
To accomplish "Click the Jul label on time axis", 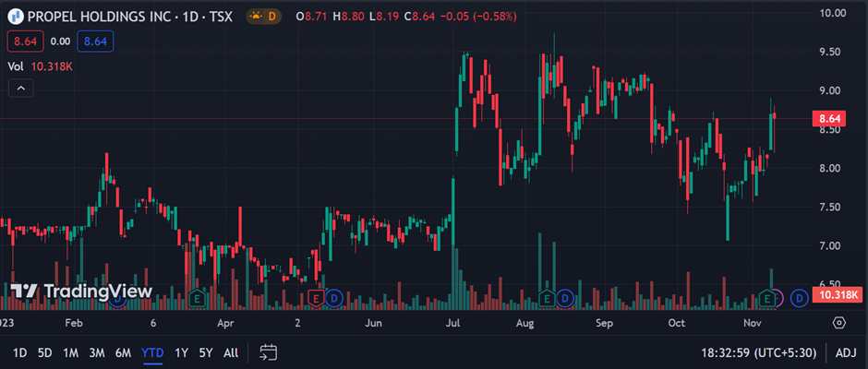I will click(452, 323).
